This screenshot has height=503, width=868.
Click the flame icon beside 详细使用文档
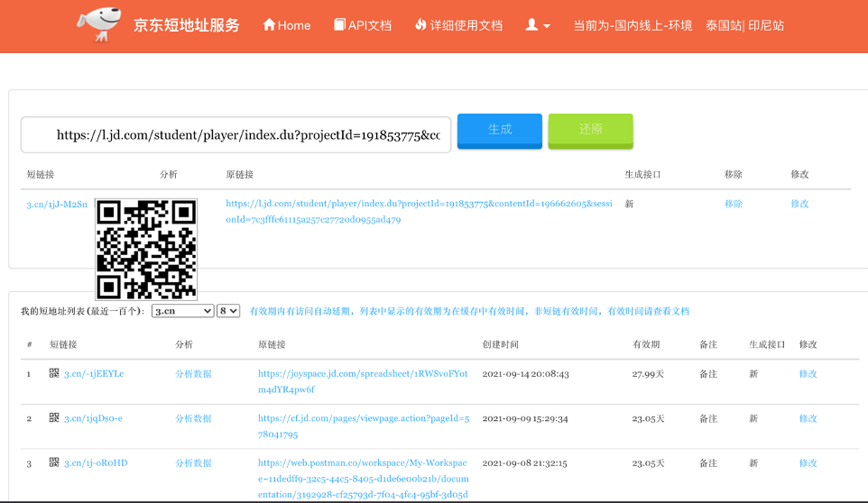tap(420, 25)
